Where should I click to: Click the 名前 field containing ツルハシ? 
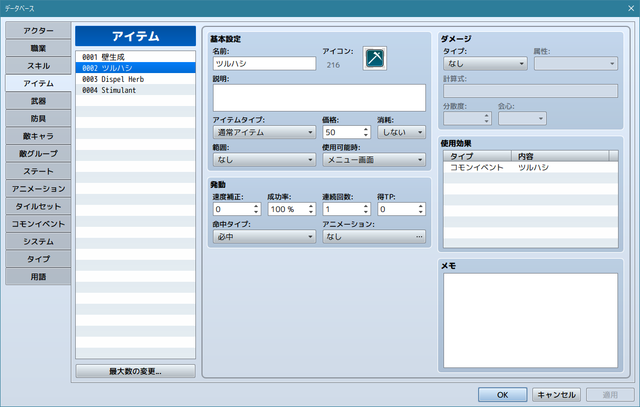pyautogui.click(x=264, y=64)
